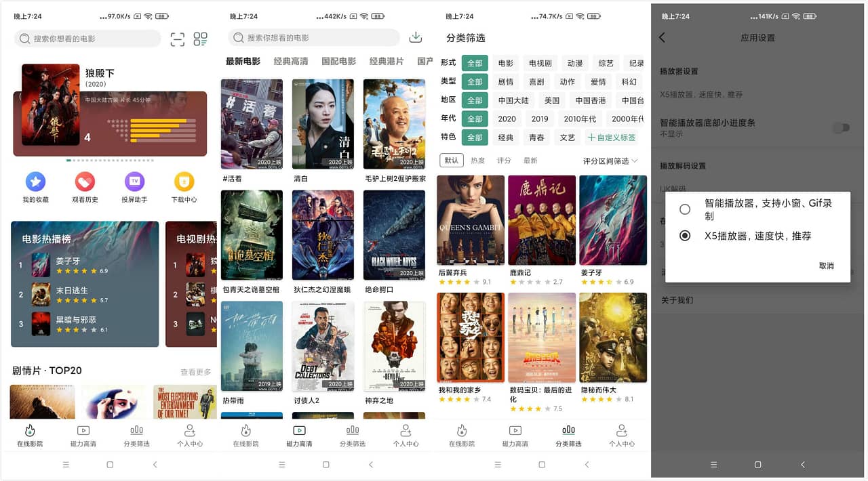Search icon in second screen search bar
868x481 pixels.
(238, 38)
